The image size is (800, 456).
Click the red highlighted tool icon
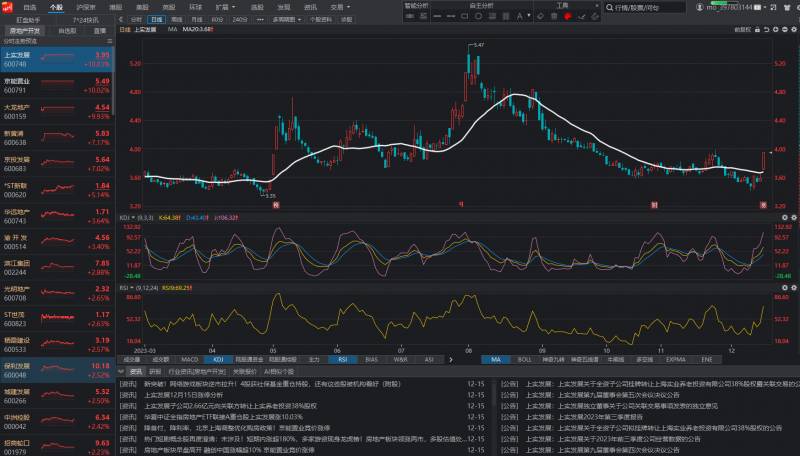point(567,16)
